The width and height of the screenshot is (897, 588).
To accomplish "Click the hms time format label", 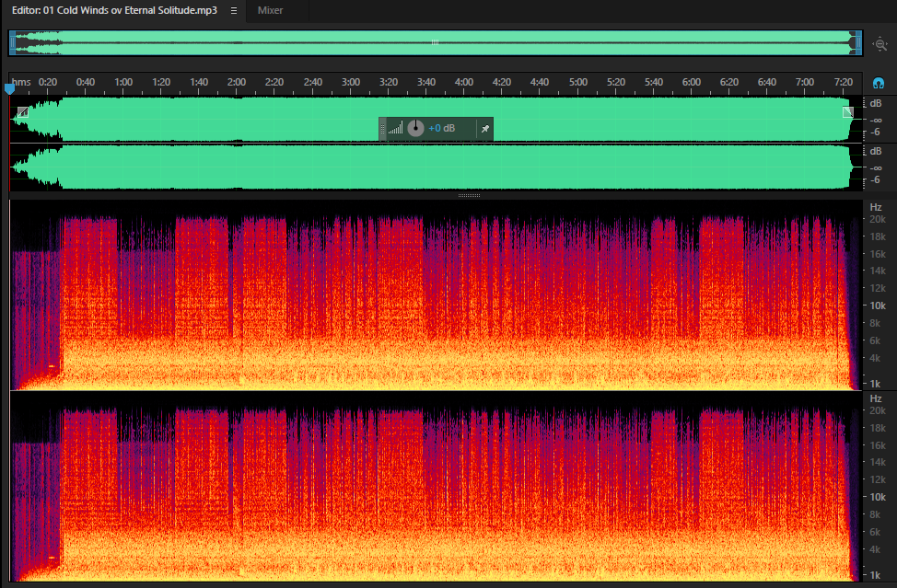I will [21, 82].
